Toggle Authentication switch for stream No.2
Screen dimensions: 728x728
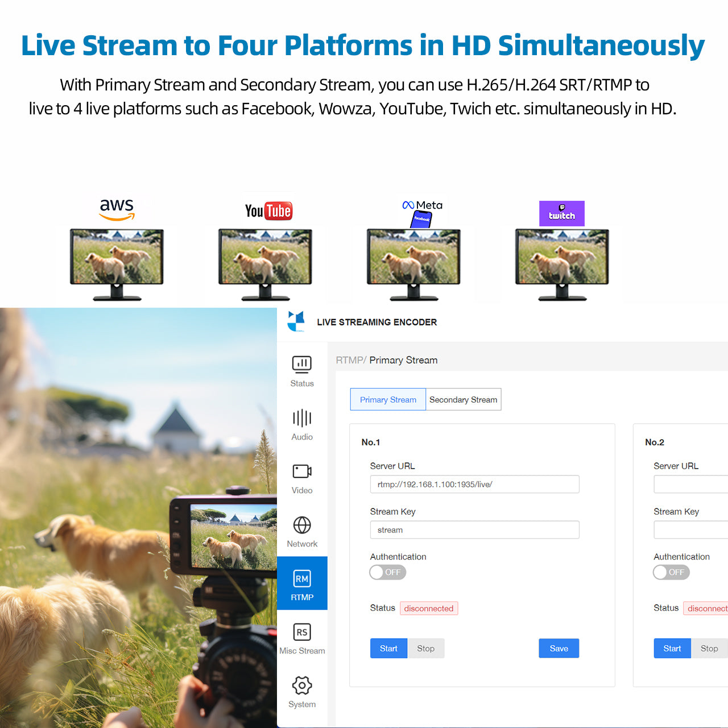[671, 572]
